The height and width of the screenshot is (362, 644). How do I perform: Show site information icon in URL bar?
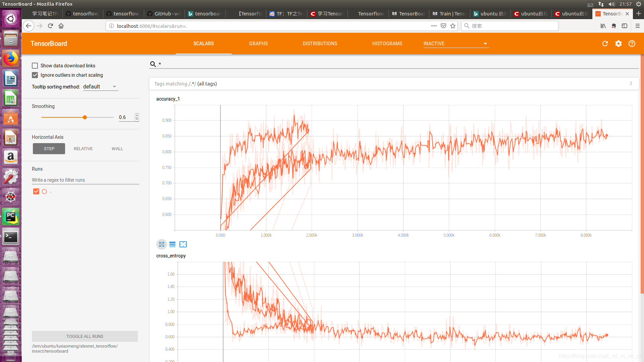coord(111,26)
